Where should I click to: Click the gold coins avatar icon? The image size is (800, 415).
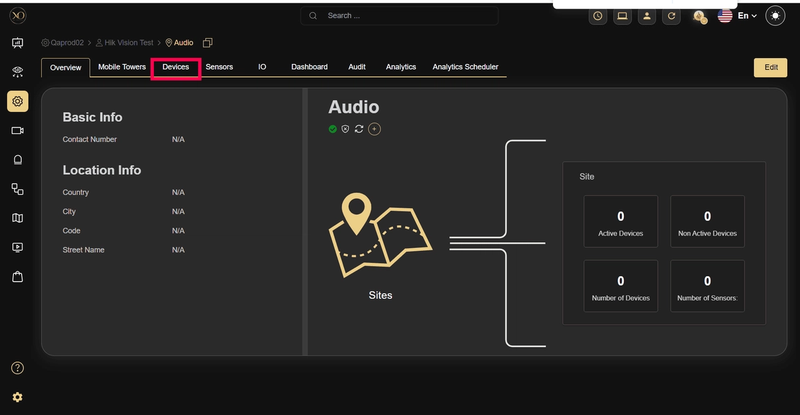pos(700,17)
